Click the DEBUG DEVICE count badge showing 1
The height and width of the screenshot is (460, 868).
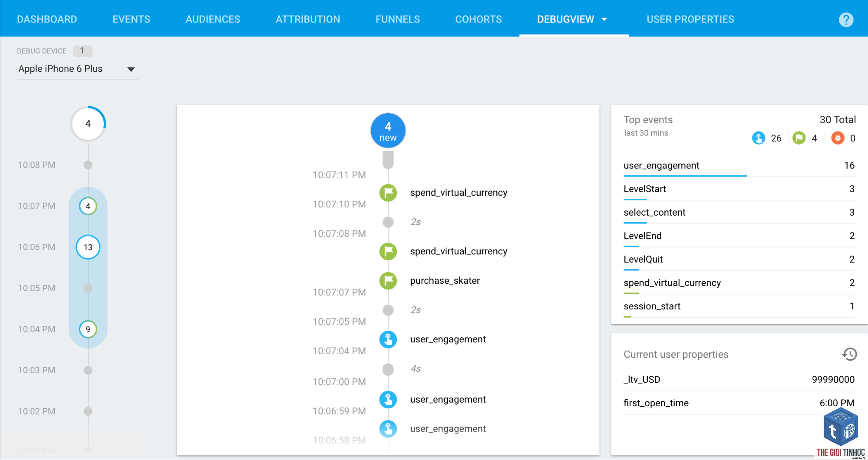pos(83,51)
